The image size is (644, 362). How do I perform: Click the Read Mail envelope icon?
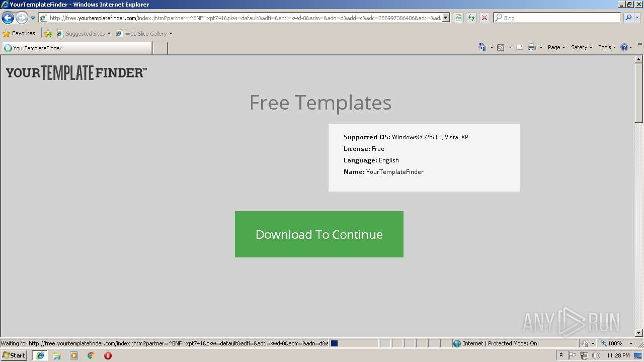tap(520, 47)
